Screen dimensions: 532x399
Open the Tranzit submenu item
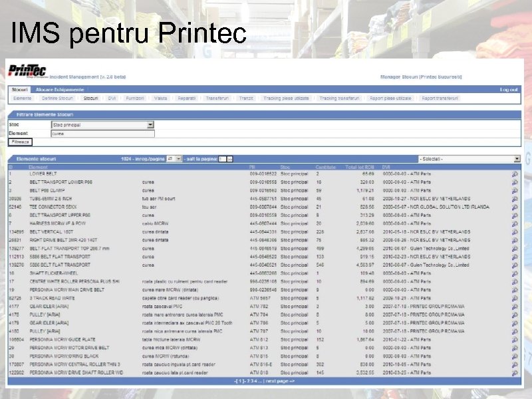[246, 98]
